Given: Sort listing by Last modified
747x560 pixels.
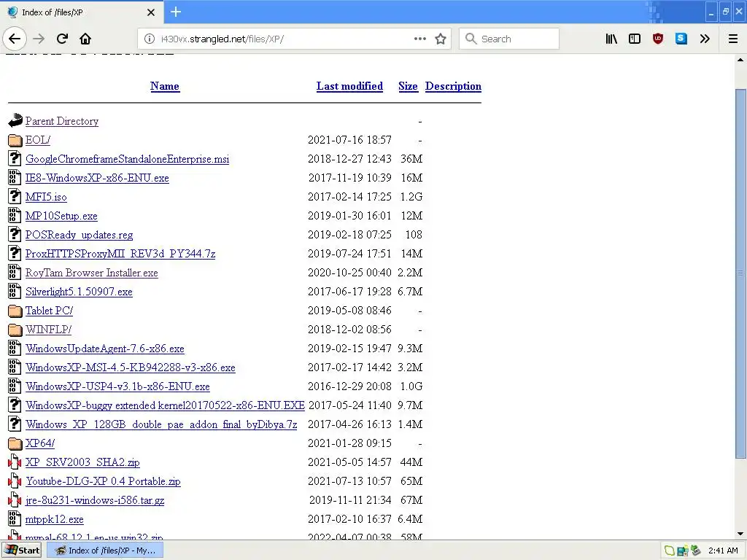Looking at the screenshot, I should [349, 86].
